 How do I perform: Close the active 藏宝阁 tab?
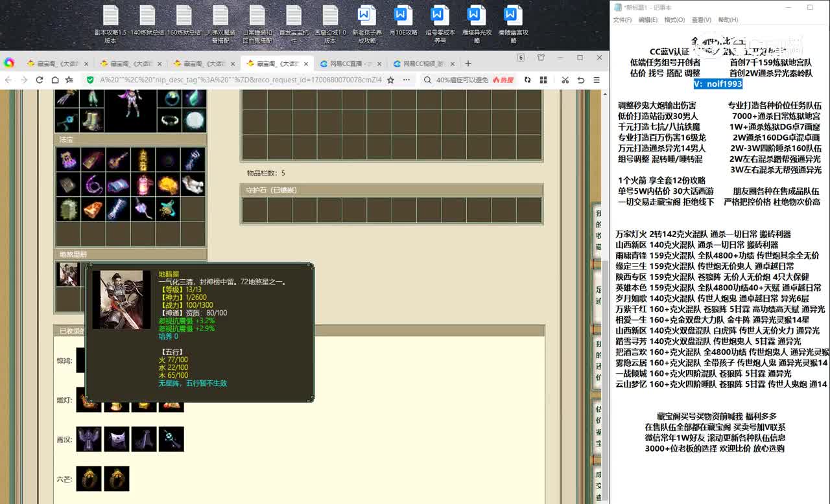[305, 63]
